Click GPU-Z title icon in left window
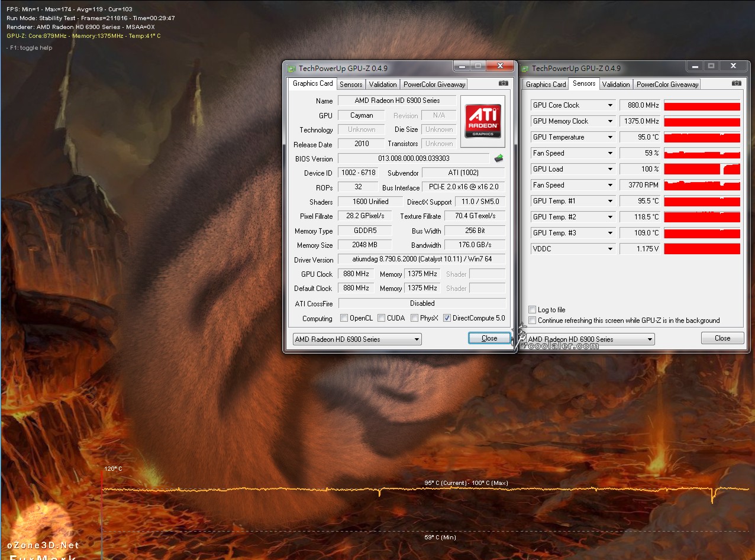Screen dimensions: 755x560 click(291, 68)
